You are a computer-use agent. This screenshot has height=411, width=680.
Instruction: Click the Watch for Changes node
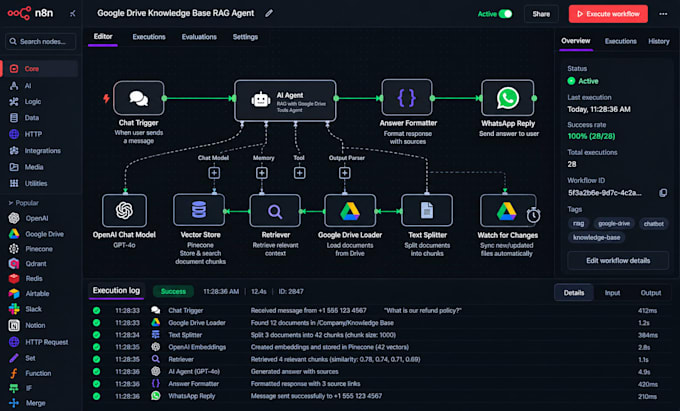click(x=507, y=211)
